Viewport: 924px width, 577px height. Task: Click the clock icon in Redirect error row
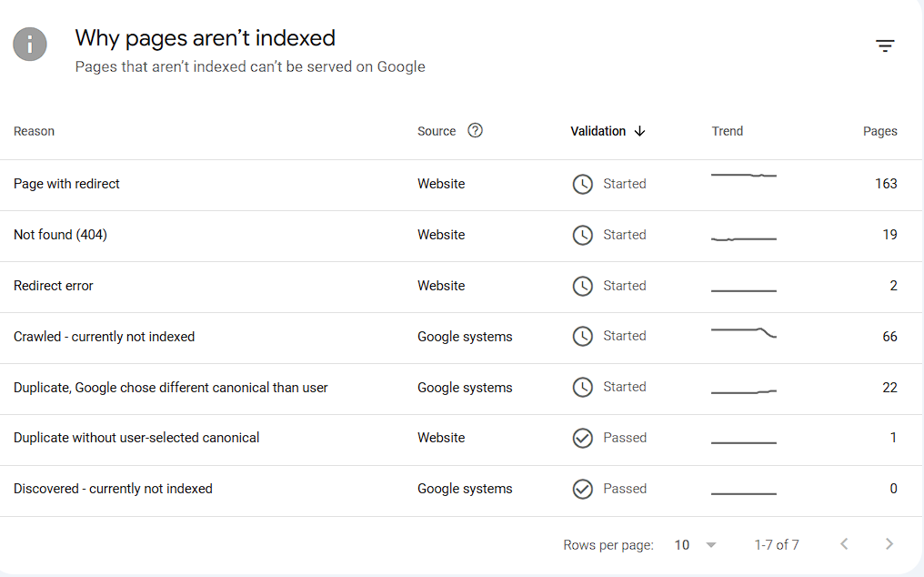pos(582,286)
